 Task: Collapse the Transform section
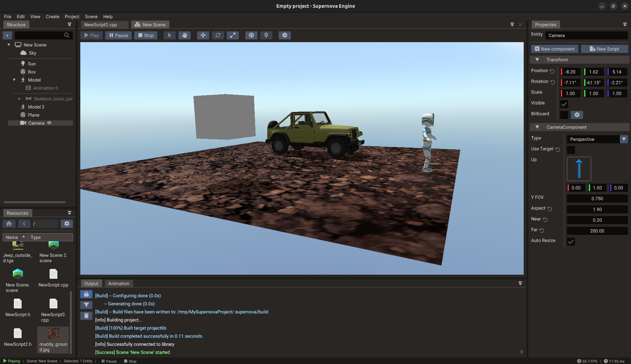pyautogui.click(x=537, y=59)
